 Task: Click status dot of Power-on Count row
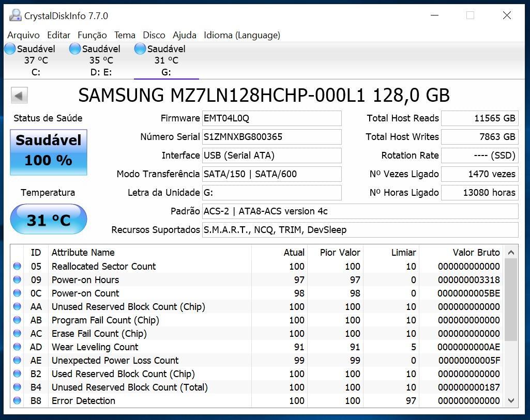(17, 293)
